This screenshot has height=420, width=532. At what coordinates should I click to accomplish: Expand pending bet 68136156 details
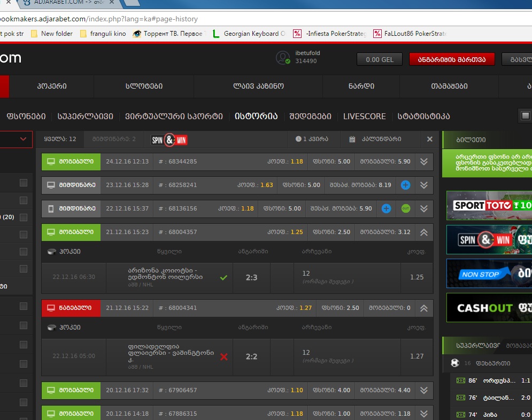pos(424,208)
